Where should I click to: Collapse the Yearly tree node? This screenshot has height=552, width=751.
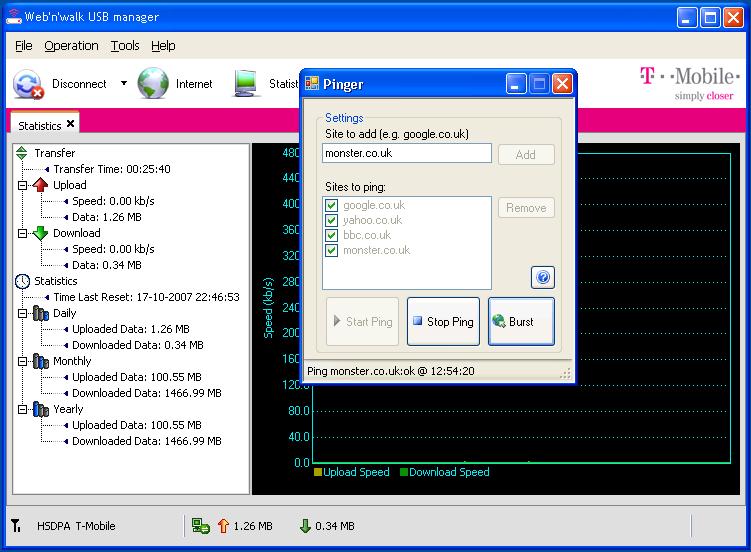click(x=23, y=409)
